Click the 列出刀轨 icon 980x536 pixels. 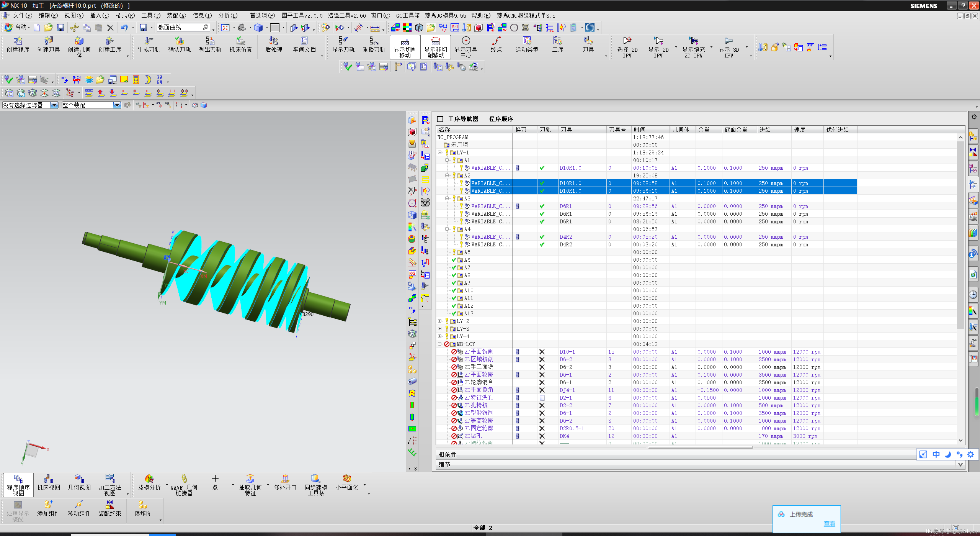[x=210, y=45]
